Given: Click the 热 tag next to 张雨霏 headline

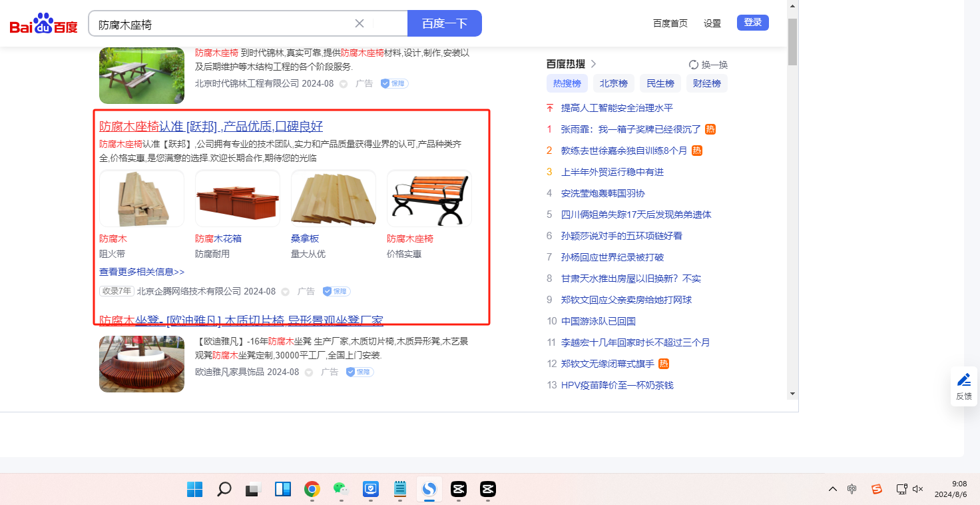Looking at the screenshot, I should 710,129.
